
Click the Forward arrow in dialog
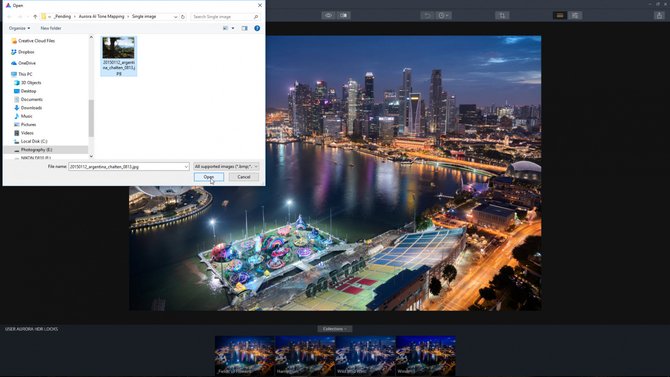click(20, 17)
